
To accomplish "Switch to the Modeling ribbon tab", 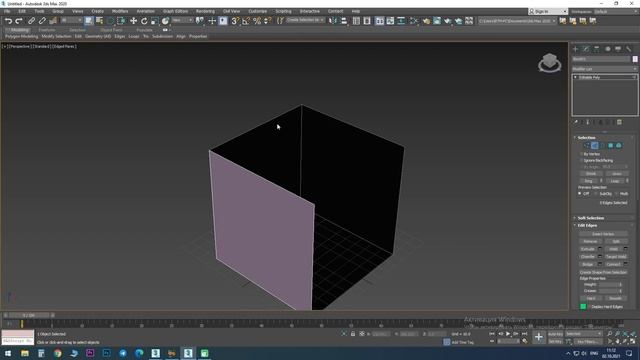I will click(x=20, y=30).
